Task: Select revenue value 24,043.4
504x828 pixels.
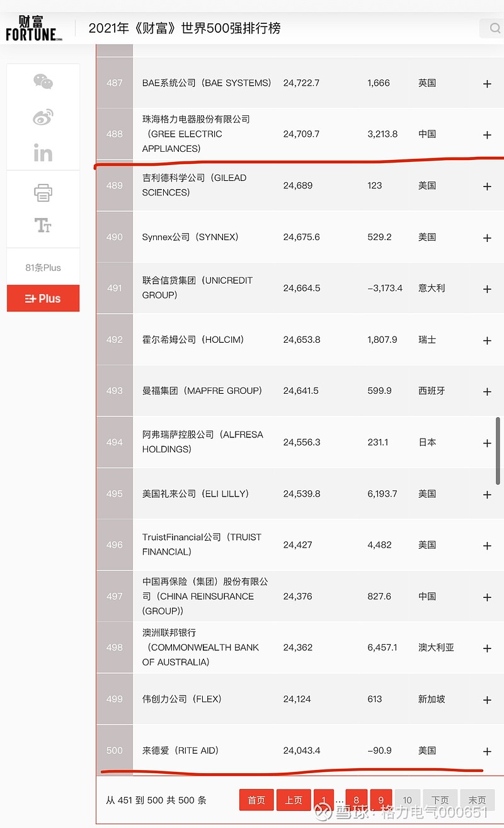Action: [302, 750]
